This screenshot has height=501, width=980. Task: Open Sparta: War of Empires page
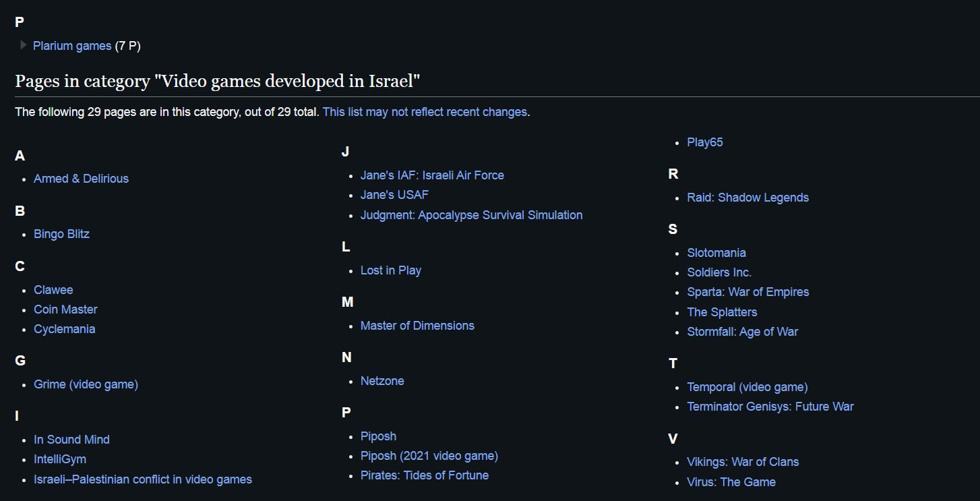coord(747,292)
